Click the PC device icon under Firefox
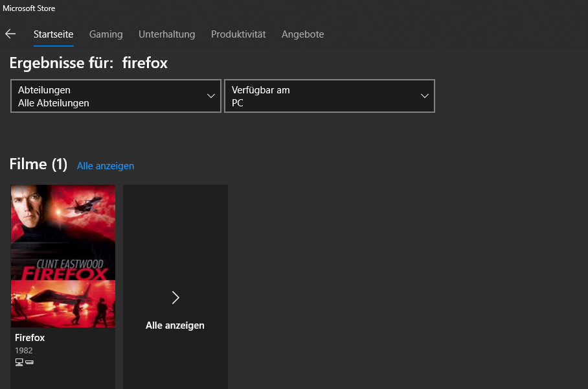Viewport: 588px width, 389px height. pos(19,362)
